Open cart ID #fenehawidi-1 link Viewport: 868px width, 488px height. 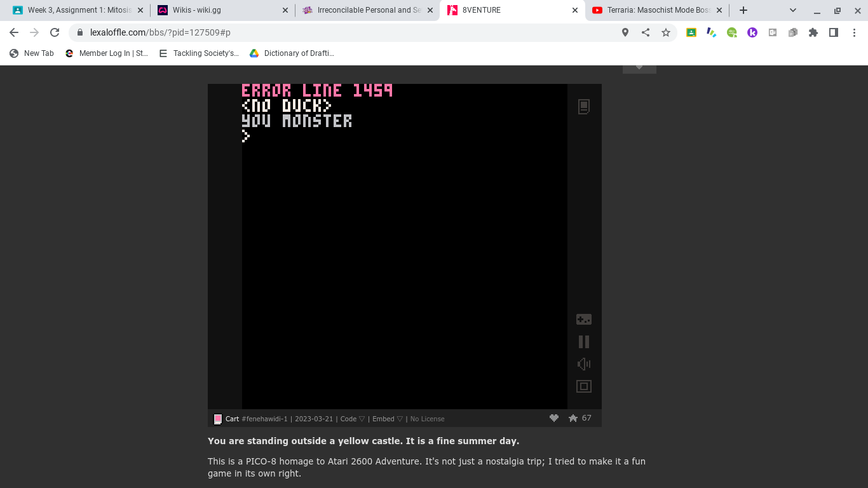click(x=264, y=419)
